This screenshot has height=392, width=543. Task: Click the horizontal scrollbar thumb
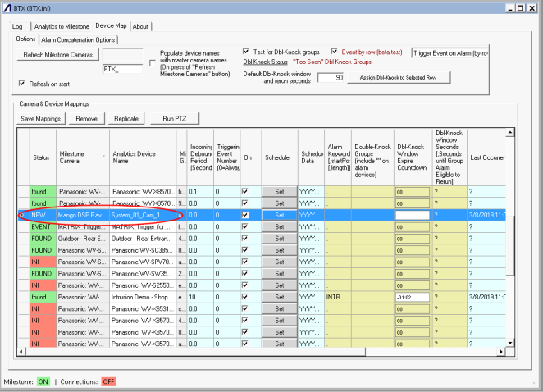click(195, 352)
